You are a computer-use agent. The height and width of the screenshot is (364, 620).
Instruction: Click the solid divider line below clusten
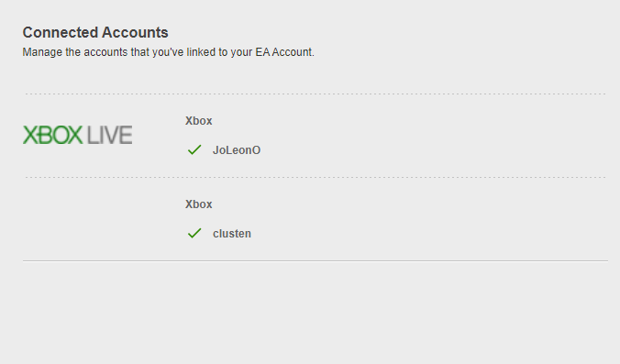pos(316,260)
